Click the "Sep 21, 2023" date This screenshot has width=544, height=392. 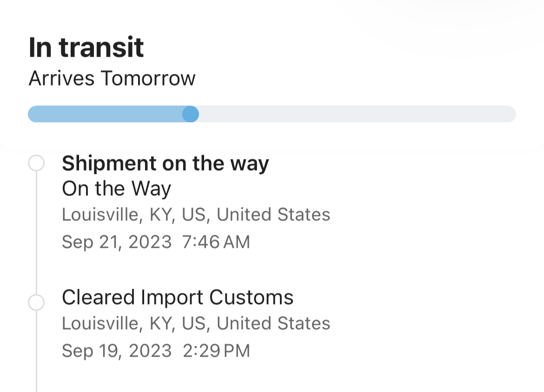(x=117, y=242)
